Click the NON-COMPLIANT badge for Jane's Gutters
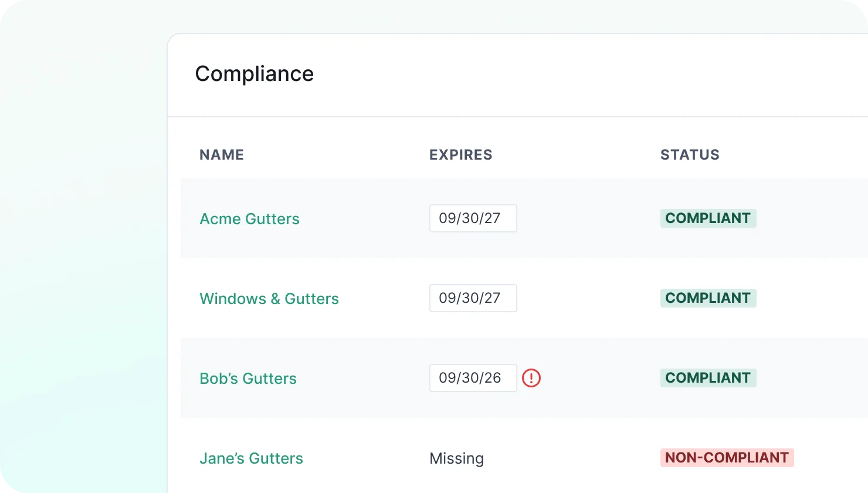 (x=727, y=458)
